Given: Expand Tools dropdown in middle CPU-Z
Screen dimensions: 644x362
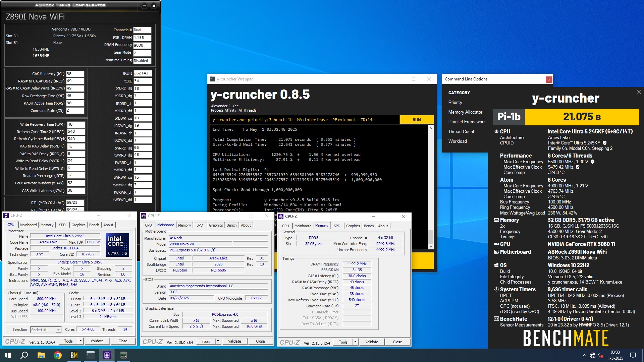Looking at the screenshot, I should [x=218, y=341].
